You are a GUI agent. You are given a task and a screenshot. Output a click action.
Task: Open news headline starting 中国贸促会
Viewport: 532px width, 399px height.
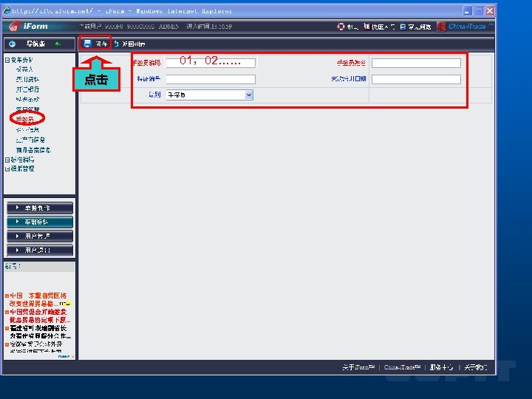point(38,316)
